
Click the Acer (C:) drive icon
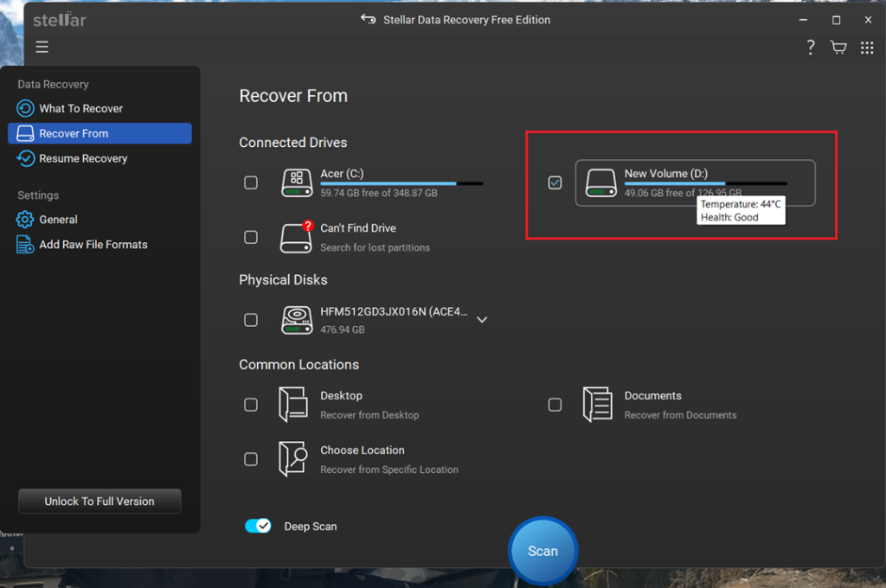(x=297, y=183)
